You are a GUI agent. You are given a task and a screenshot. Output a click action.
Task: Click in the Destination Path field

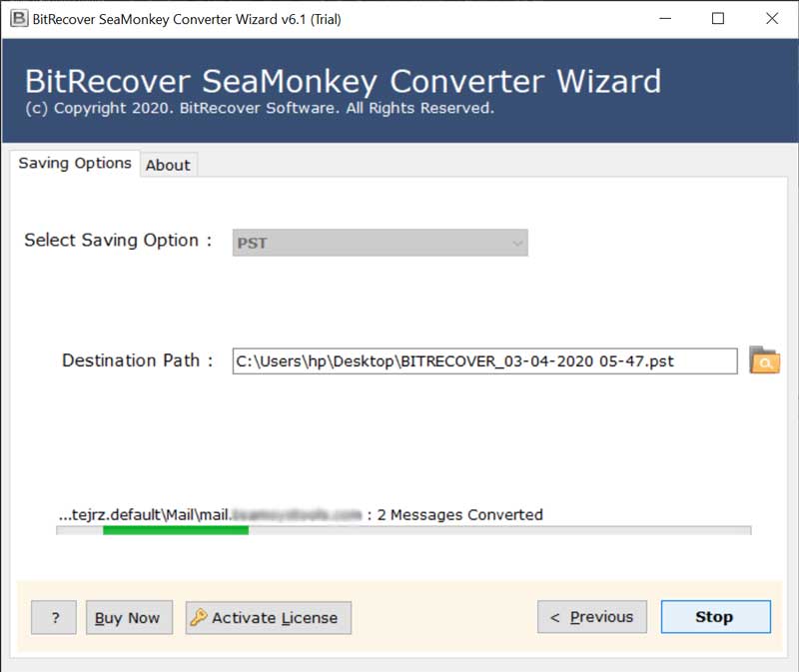pos(484,361)
